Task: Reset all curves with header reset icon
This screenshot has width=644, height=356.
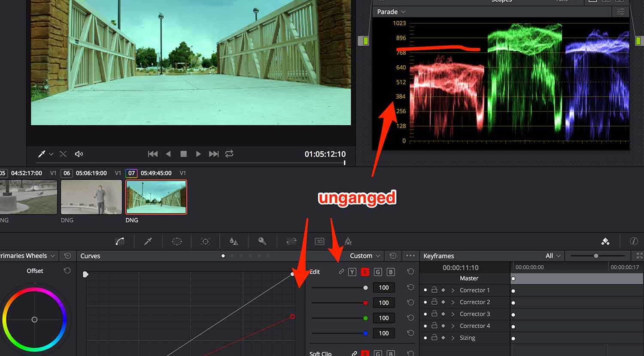Action: tap(392, 256)
